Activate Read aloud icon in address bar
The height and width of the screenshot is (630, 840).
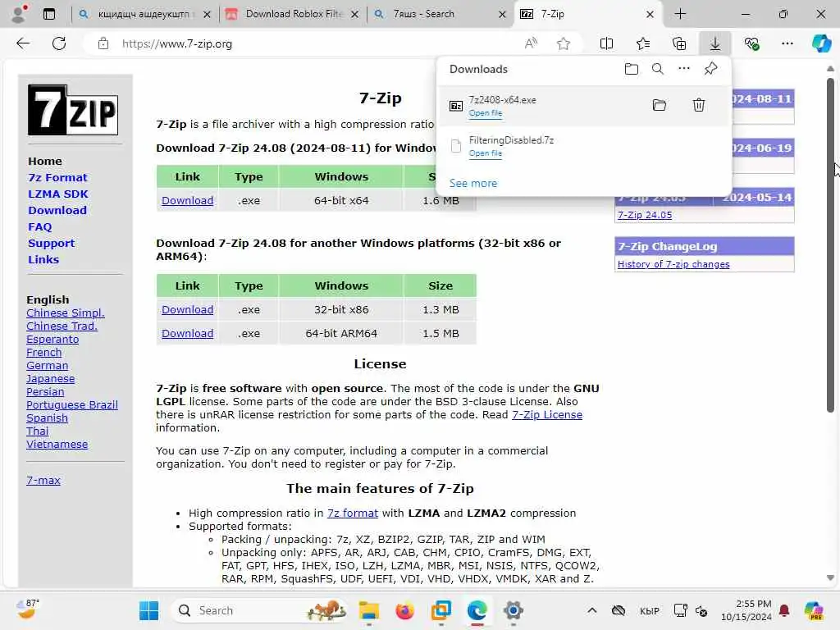[531, 43]
